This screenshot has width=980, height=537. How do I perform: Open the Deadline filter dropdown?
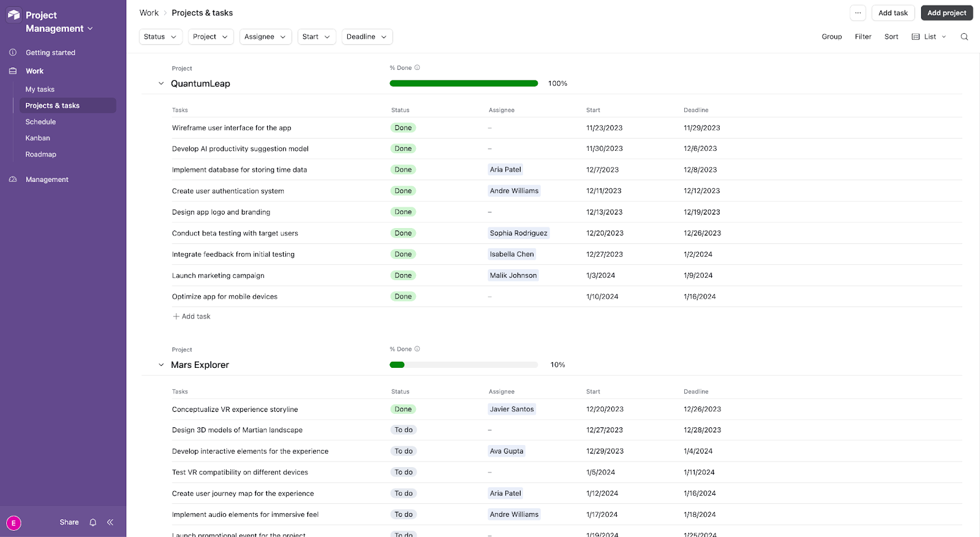(x=367, y=37)
